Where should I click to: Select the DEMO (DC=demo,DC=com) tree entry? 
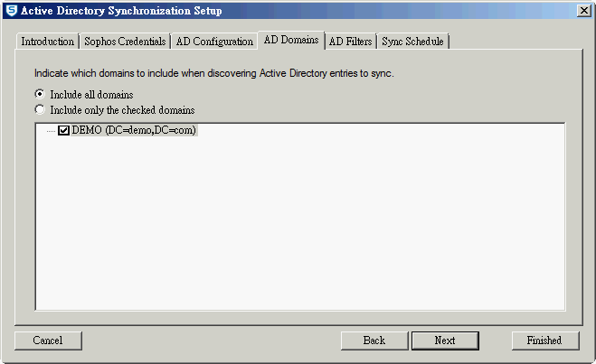coord(134,130)
